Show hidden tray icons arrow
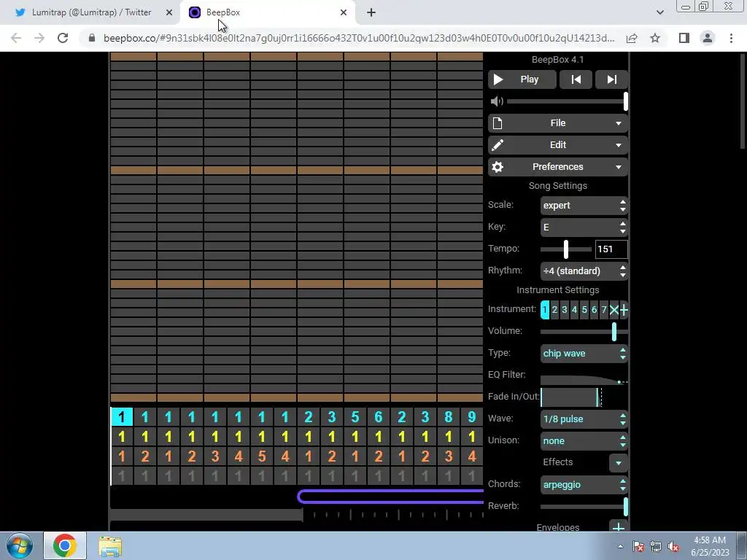 coord(620,546)
